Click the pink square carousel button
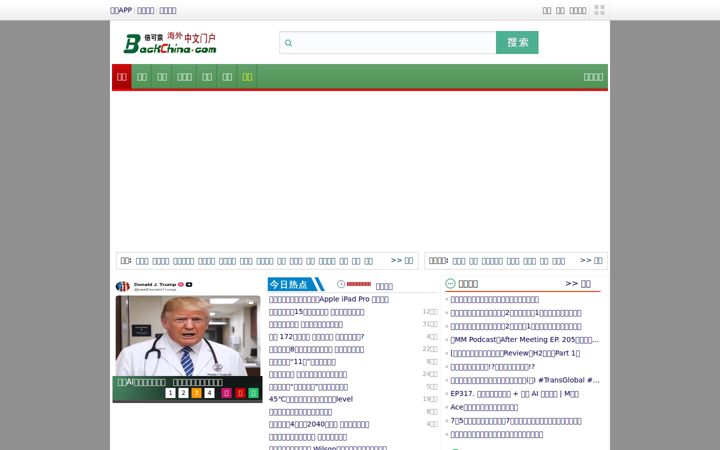 [x=226, y=393]
